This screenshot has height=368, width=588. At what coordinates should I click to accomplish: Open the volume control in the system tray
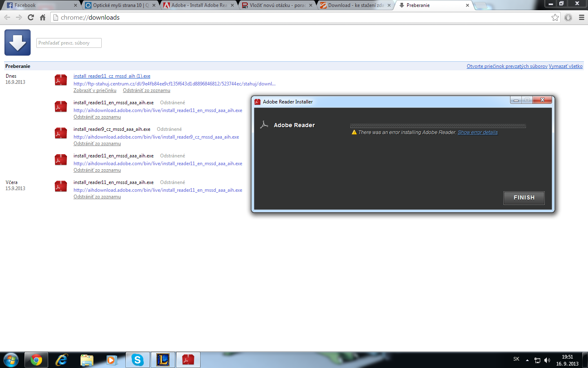547,360
